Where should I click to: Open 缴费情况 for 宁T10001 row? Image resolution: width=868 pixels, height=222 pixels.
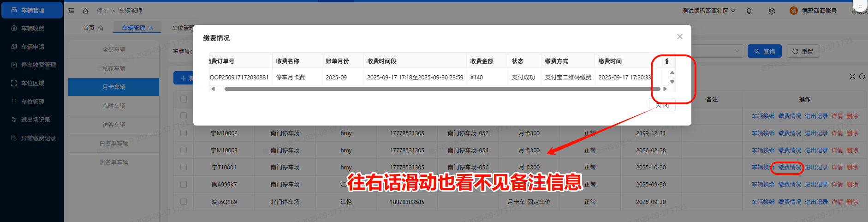[790, 167]
